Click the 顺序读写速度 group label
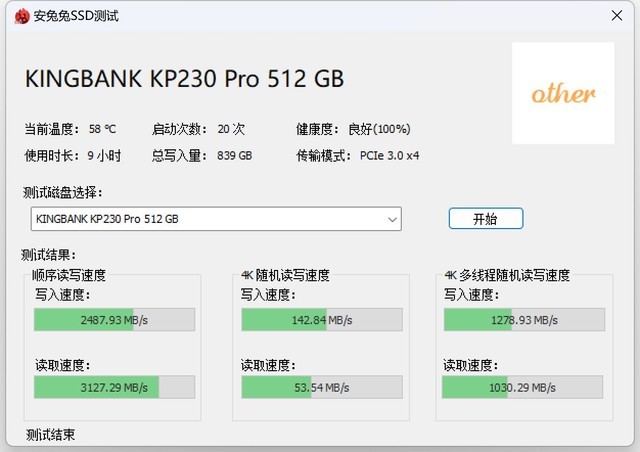This screenshot has width=640, height=452. (69, 275)
